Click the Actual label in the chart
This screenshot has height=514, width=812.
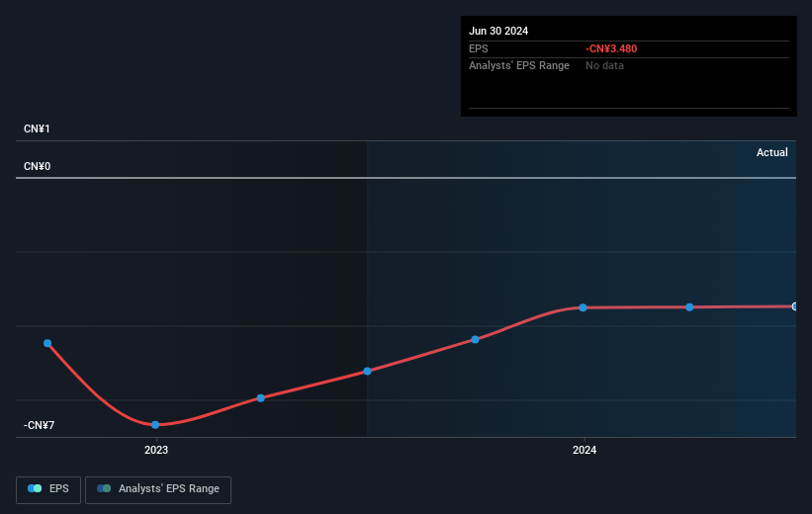[771, 152]
